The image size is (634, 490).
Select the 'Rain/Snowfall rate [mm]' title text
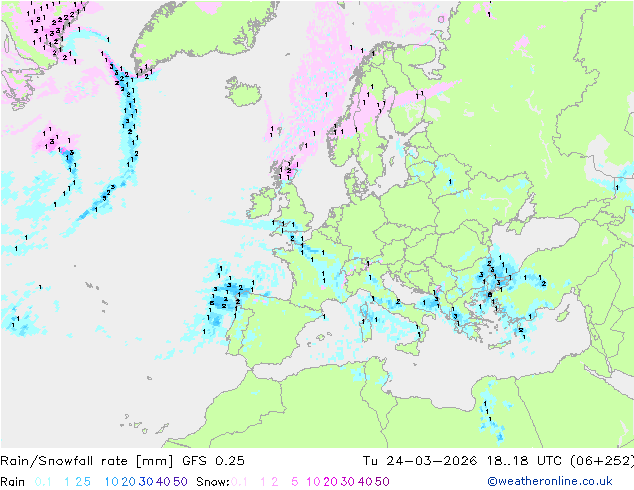[87, 461]
